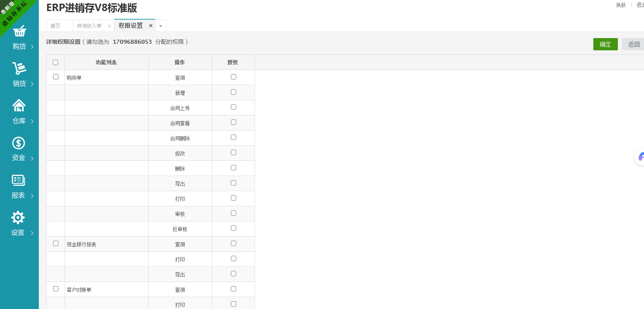Close the 权限设置 tab

point(151,26)
